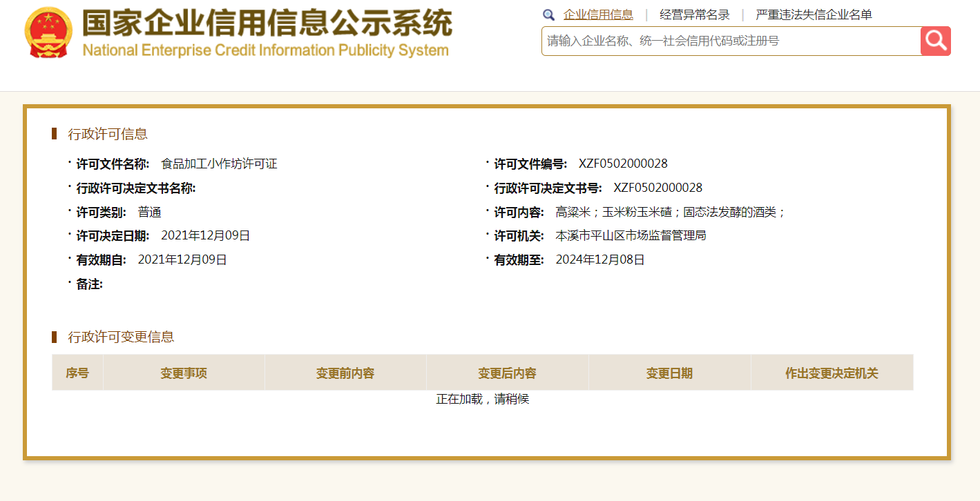Click the 序号 column header

coord(77,373)
